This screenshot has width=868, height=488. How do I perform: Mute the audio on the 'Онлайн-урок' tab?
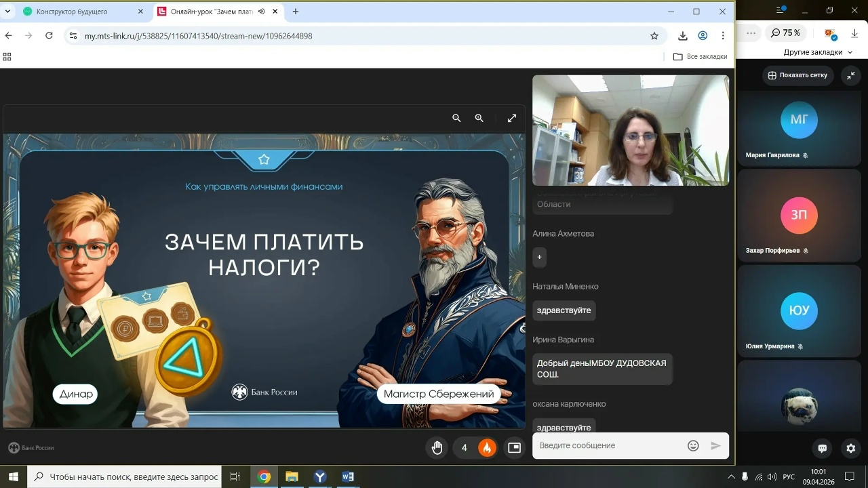(261, 12)
